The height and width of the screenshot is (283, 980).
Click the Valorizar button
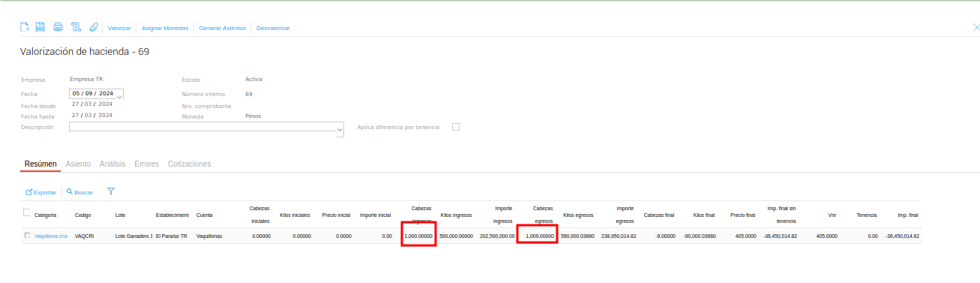click(120, 28)
